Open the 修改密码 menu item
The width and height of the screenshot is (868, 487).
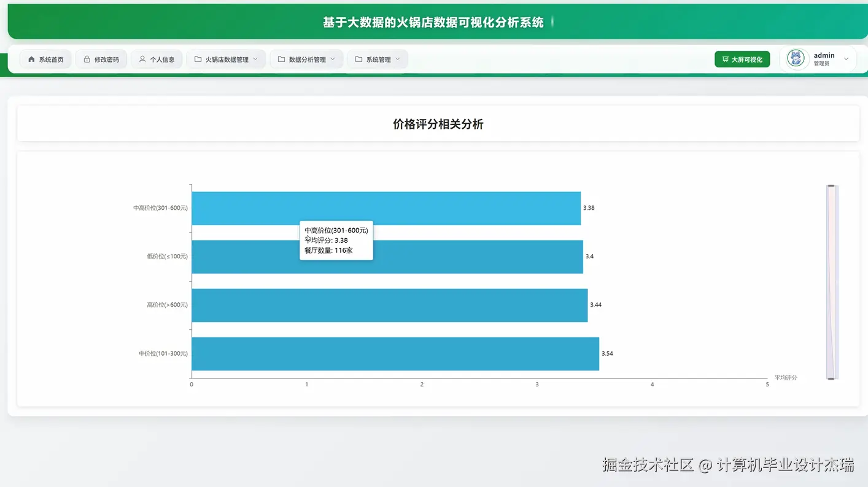(x=101, y=59)
